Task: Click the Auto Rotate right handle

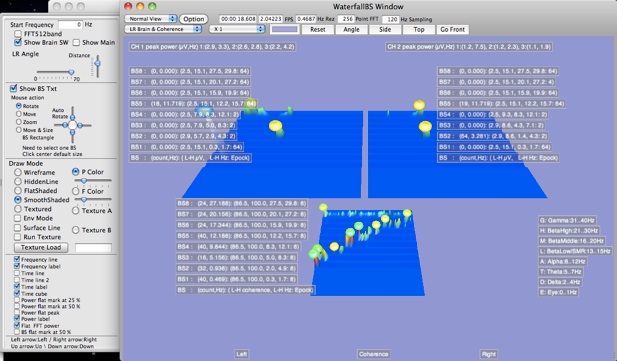Action: [80, 126]
